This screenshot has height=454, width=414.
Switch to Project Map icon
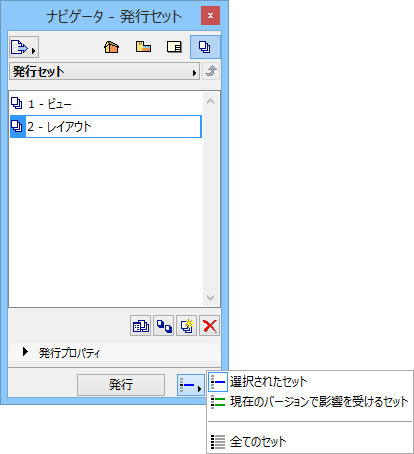(x=111, y=47)
